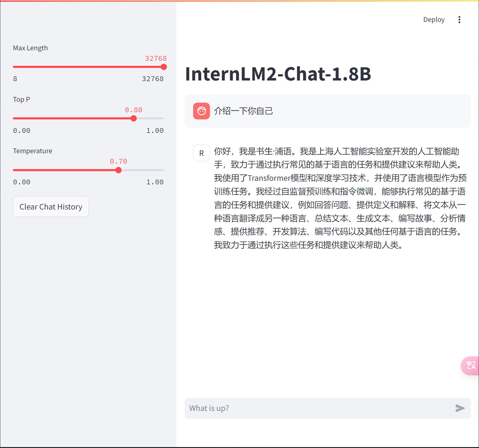The height and width of the screenshot is (448, 479).
Task: Click the 0.00 minimum under Top P
Action: (22, 131)
